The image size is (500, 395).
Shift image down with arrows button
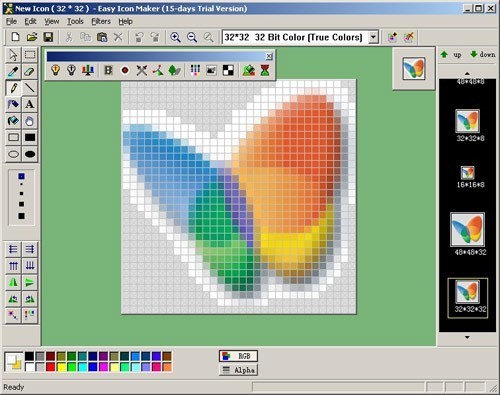click(x=30, y=266)
